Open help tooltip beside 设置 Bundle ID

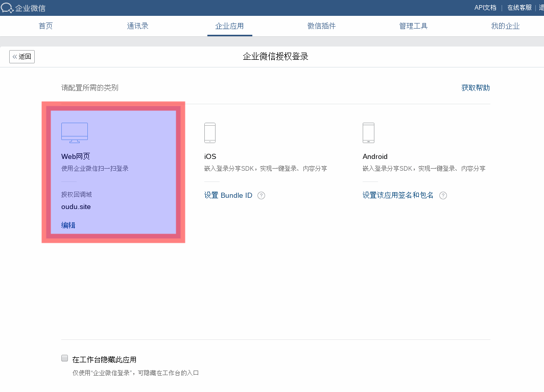[261, 195]
